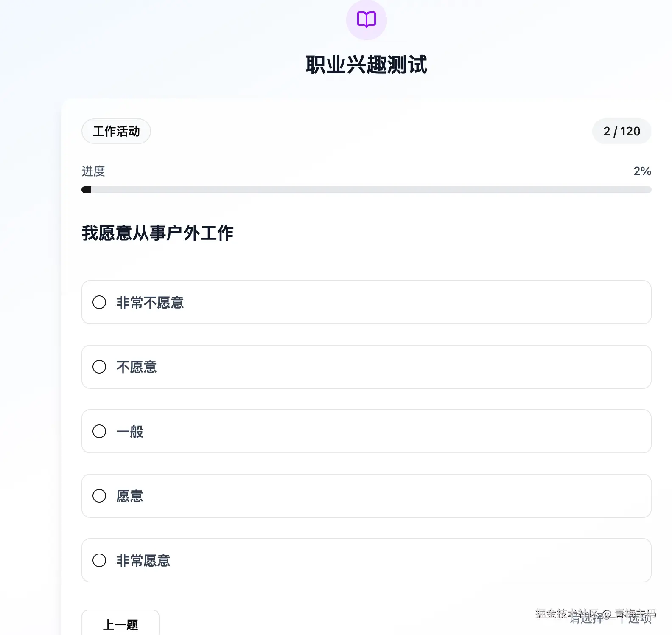Pick the 一般 radio circle
The width and height of the screenshot is (672, 635).
click(x=99, y=431)
